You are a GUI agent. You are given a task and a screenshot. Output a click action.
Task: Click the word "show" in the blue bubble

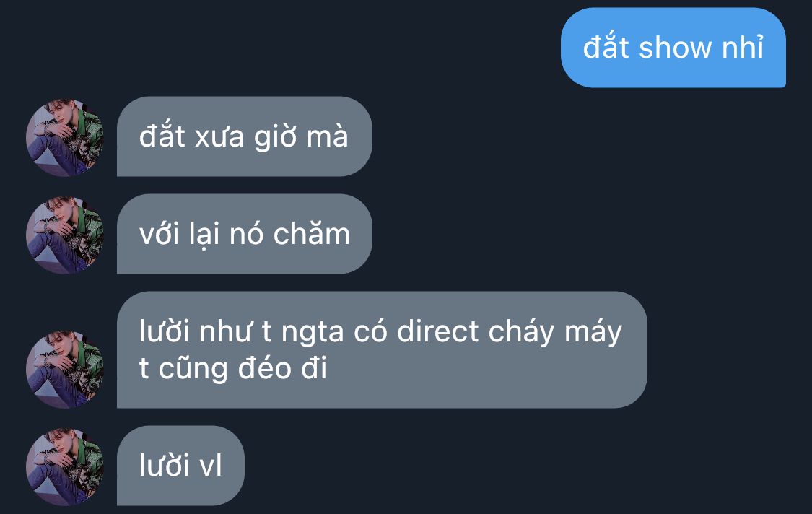click(x=676, y=48)
